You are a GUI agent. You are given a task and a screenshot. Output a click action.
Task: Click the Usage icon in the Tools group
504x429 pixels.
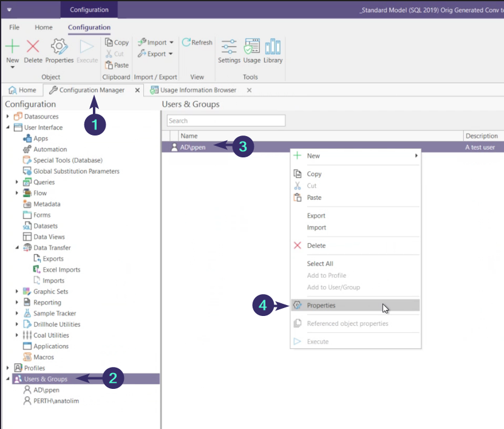pos(251,49)
